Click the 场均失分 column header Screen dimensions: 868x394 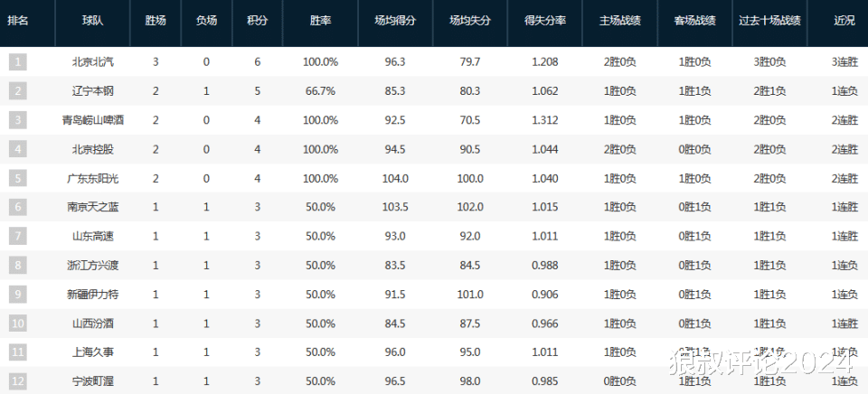point(470,22)
